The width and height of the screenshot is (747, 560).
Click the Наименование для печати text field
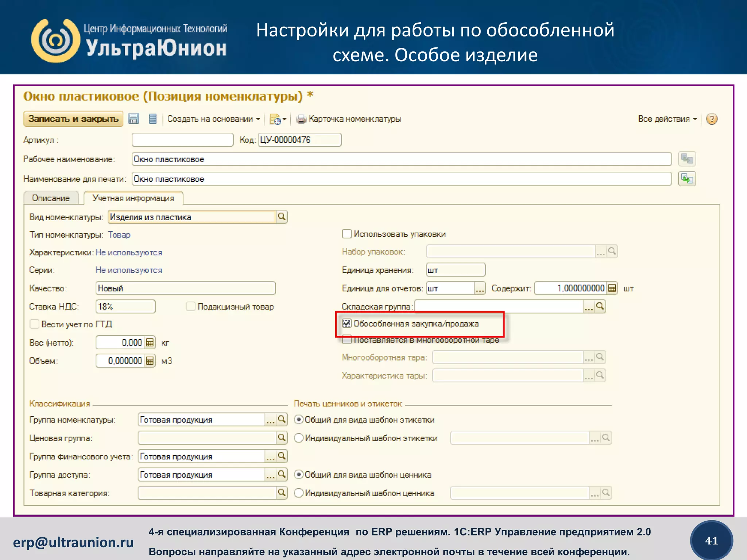click(402, 179)
